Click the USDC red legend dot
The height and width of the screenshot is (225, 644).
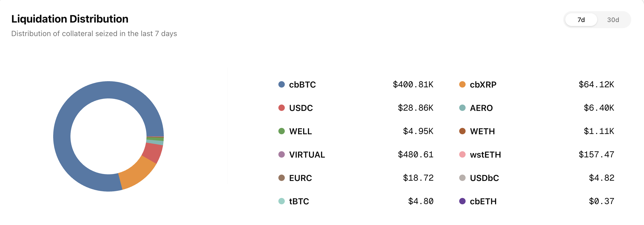tap(281, 108)
